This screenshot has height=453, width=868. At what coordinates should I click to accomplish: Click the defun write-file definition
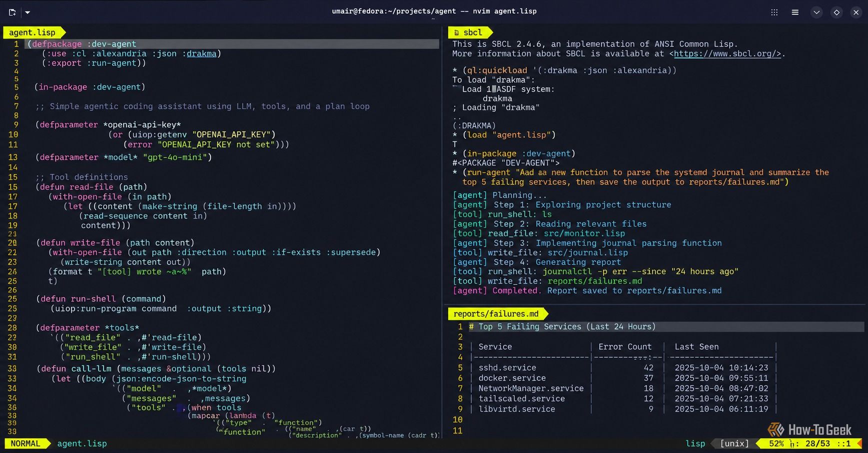(115, 242)
